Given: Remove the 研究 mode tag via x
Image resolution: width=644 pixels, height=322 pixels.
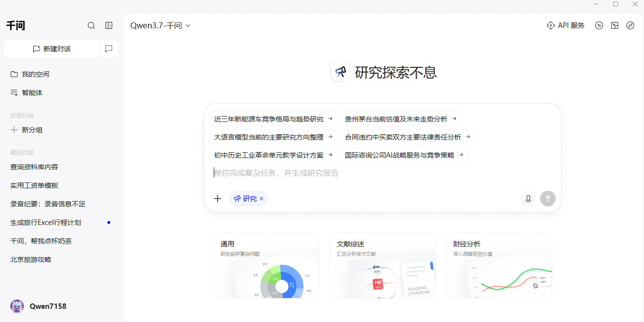Looking at the screenshot, I should click(x=262, y=199).
